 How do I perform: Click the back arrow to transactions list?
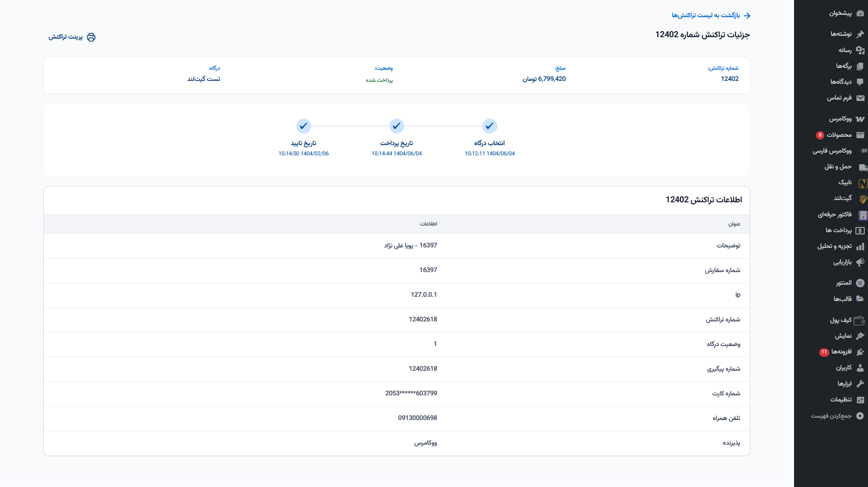[x=747, y=16]
